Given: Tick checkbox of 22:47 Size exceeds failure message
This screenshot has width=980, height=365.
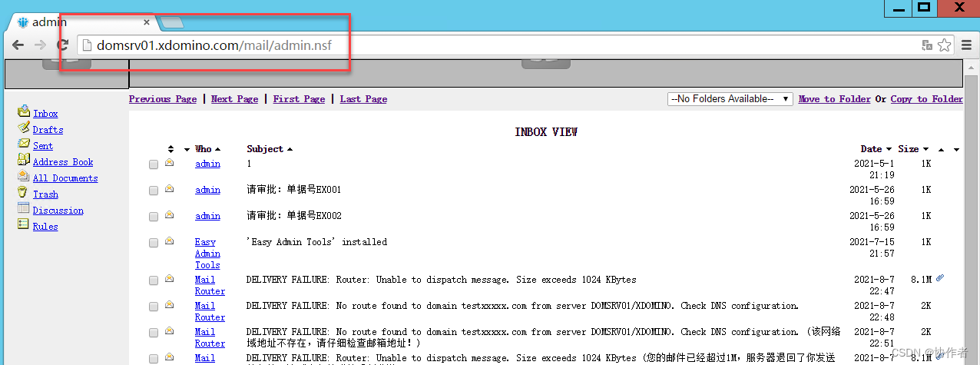Looking at the screenshot, I should point(154,280).
